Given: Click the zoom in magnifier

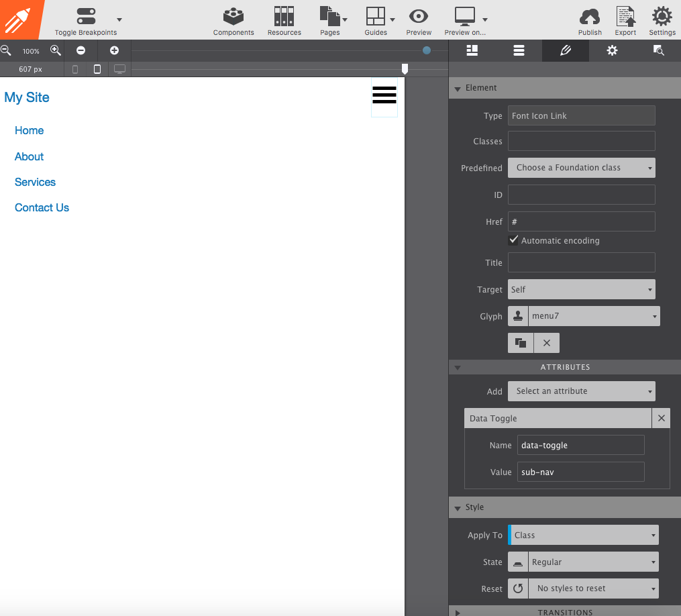Looking at the screenshot, I should 56,50.
